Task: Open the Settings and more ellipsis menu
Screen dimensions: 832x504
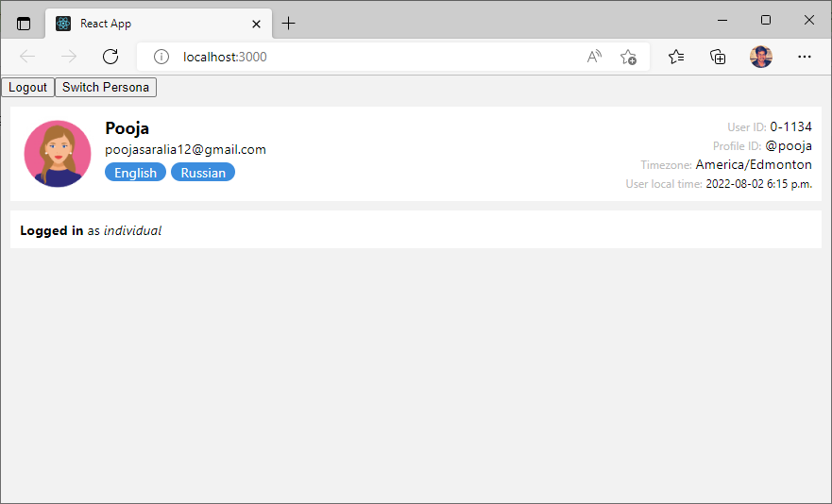Action: [805, 57]
